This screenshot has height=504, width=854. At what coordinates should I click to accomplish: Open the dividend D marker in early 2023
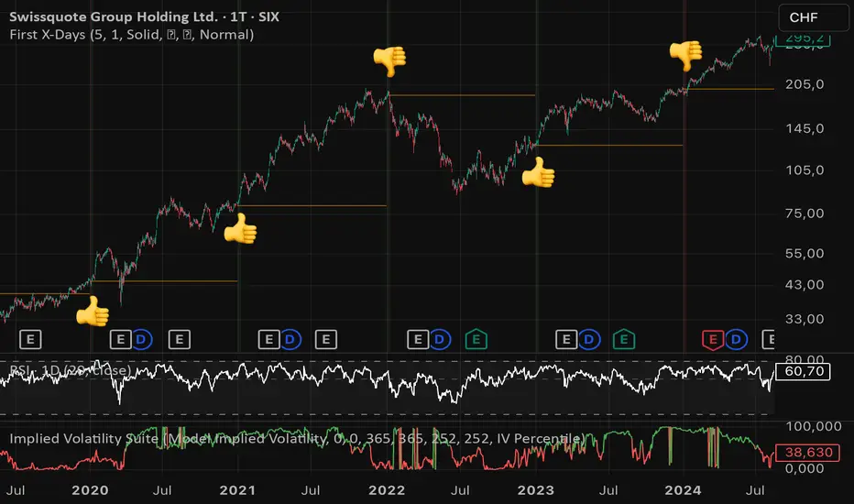(x=589, y=339)
